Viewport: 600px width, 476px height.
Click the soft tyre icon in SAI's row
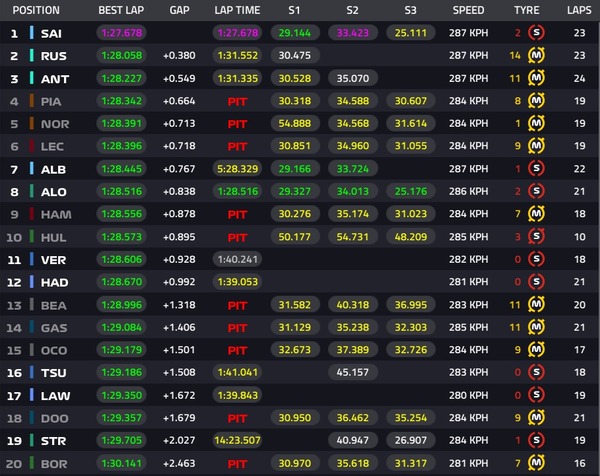tap(536, 33)
